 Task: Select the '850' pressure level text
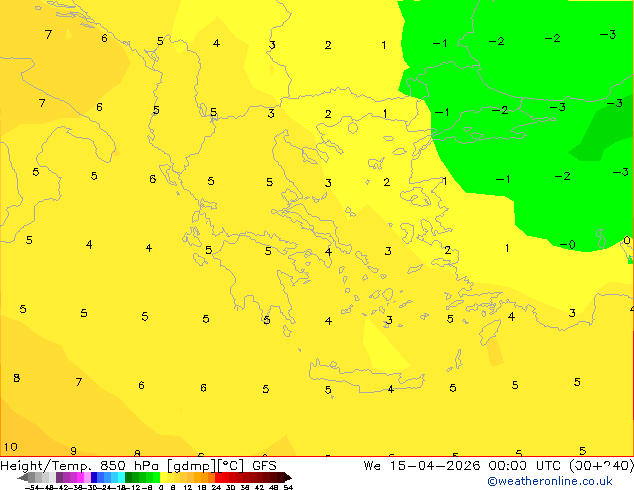113,466
